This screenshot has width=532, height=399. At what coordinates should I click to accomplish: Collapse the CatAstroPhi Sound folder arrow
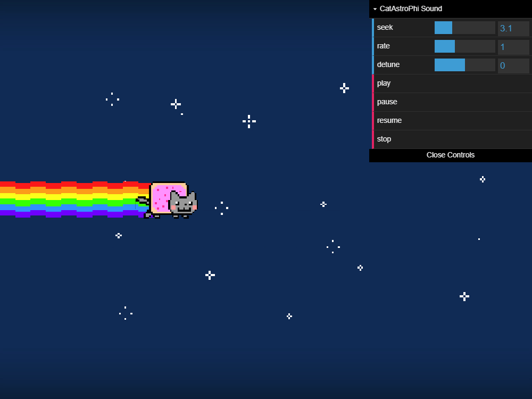point(375,9)
